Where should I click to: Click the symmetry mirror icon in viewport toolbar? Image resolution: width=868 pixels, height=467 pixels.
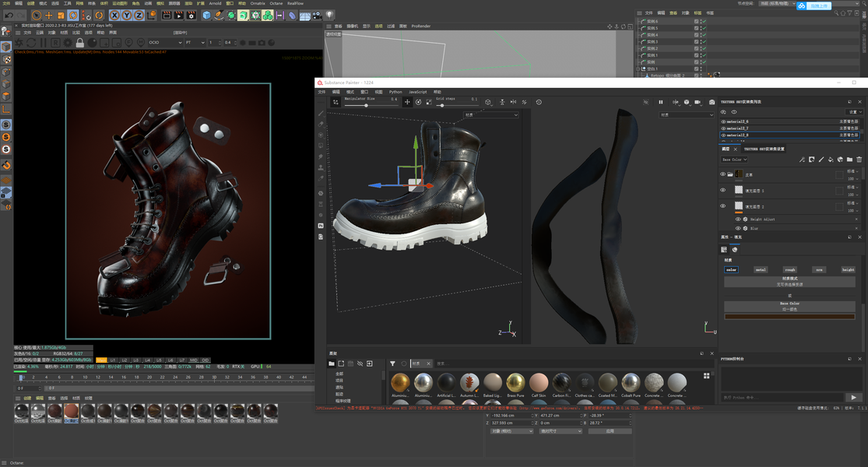[x=513, y=102]
